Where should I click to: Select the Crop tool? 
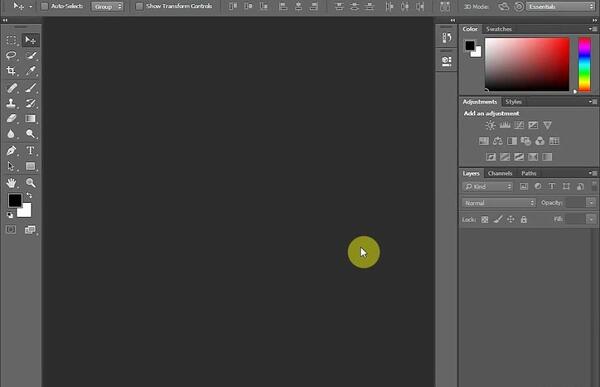pyautogui.click(x=11, y=70)
